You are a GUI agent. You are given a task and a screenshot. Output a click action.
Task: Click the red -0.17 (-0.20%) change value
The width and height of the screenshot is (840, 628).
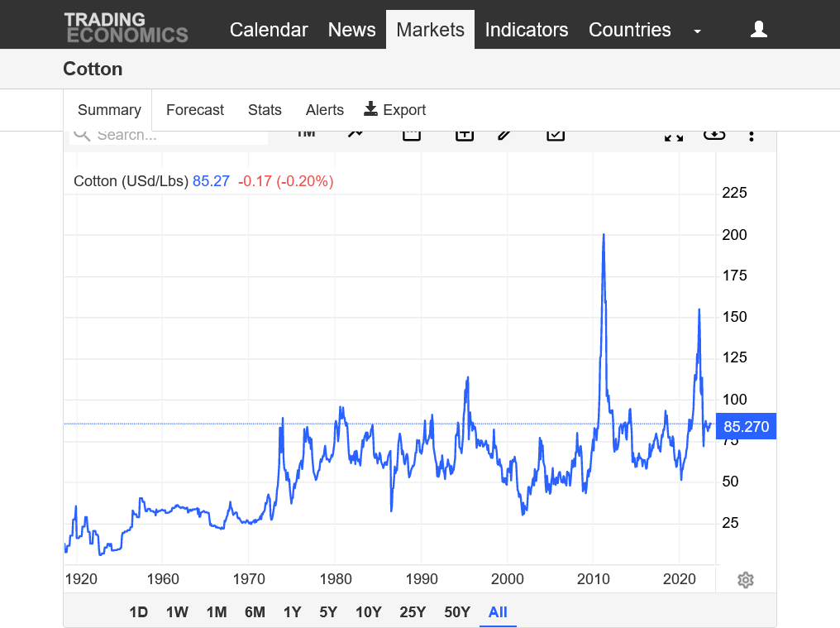285,181
